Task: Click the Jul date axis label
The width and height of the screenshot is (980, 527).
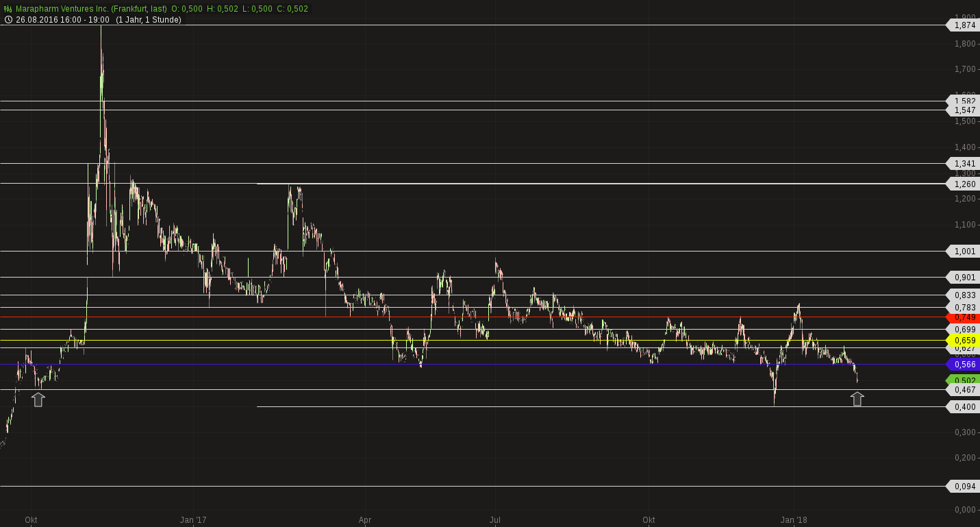Action: (x=494, y=520)
